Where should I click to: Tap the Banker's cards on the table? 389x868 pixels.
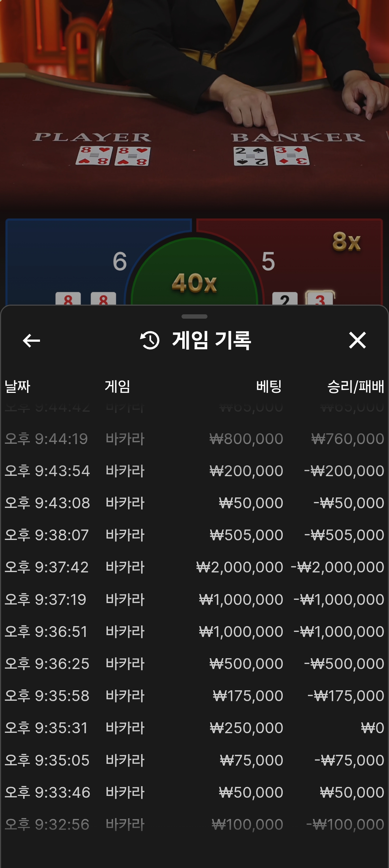click(271, 156)
